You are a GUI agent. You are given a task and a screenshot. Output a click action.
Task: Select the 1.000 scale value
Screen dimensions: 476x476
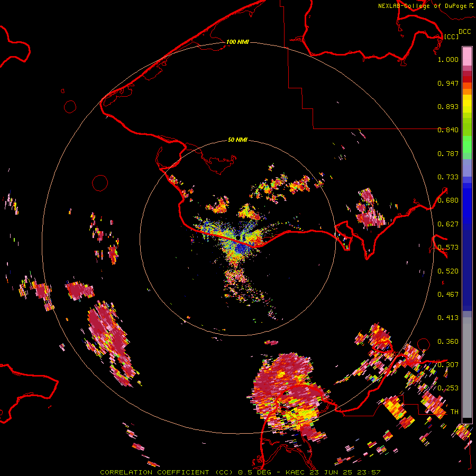[448, 59]
